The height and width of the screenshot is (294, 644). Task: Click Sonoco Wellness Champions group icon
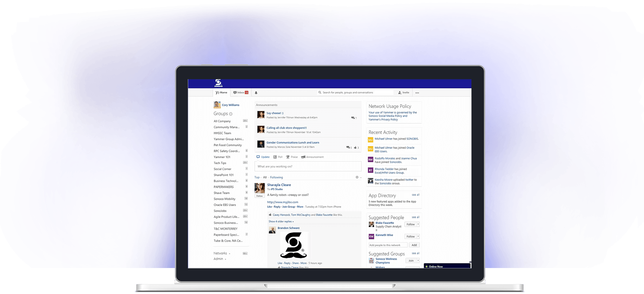coord(371,261)
